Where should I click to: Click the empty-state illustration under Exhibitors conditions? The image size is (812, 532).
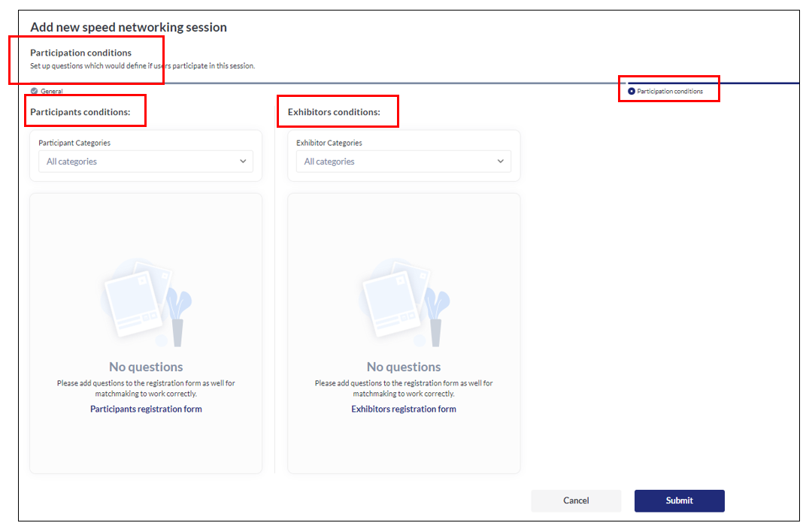(x=404, y=302)
